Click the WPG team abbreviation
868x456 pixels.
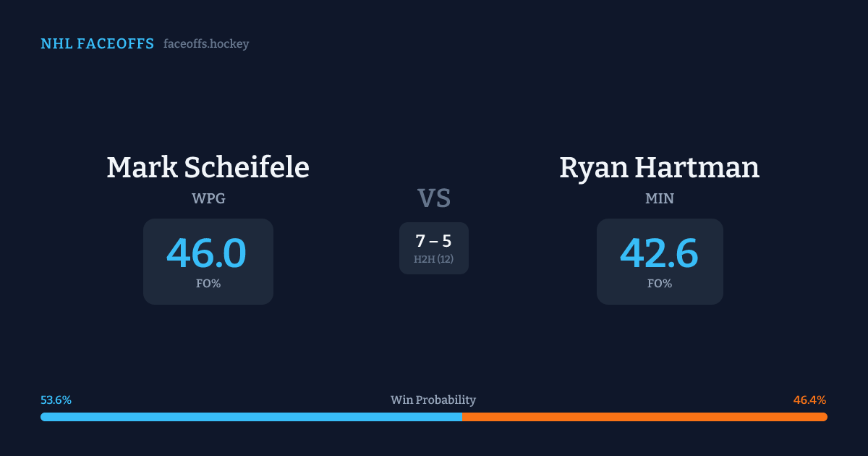pos(208,198)
